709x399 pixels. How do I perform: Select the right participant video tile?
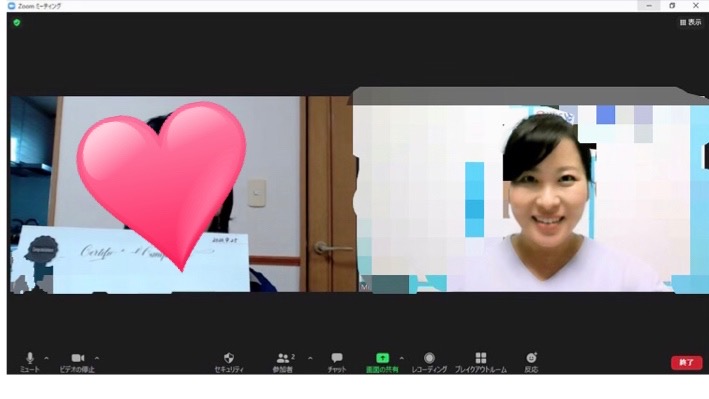531,194
